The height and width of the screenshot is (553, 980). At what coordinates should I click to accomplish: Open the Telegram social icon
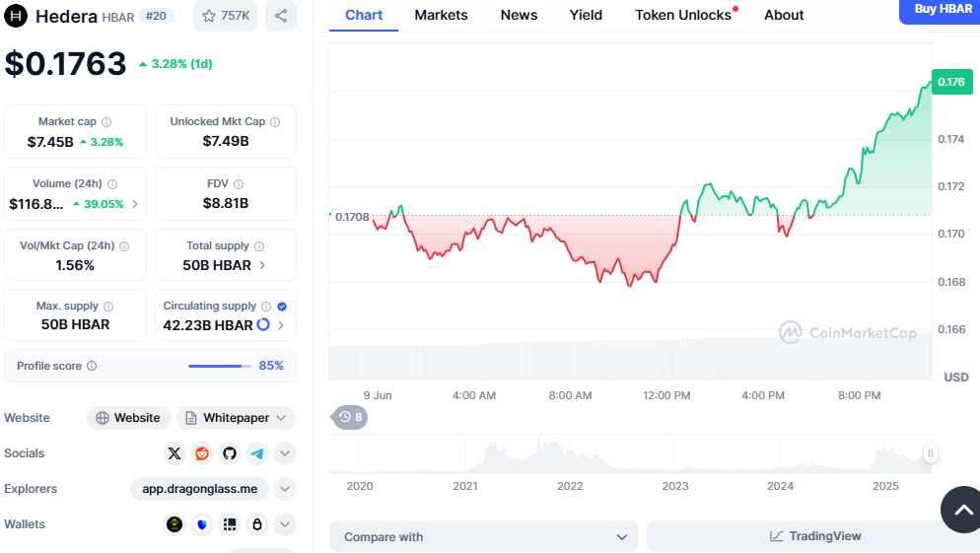coord(257,453)
